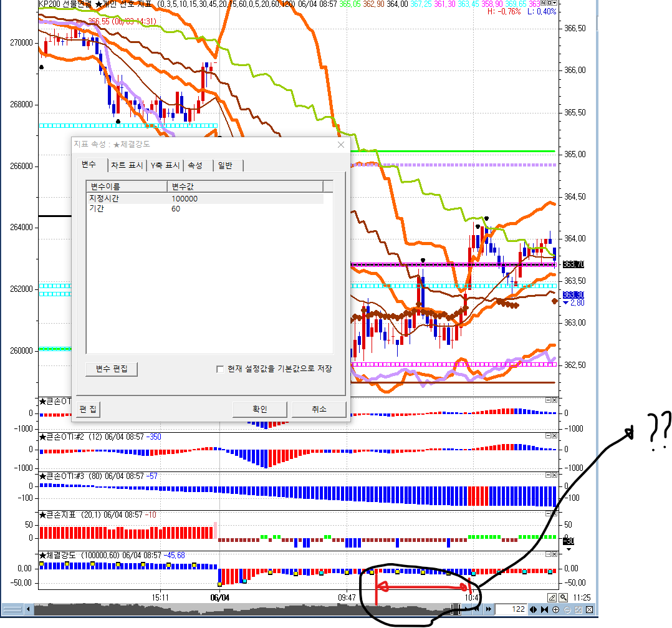Viewport: 672px width, 628px height.
Task: Close the 체결강도 indicator panel
Action: 554,554
